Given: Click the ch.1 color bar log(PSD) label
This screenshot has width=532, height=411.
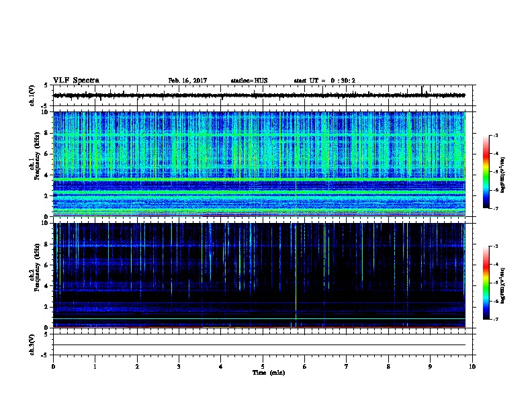Looking at the screenshot, I should pos(502,175).
